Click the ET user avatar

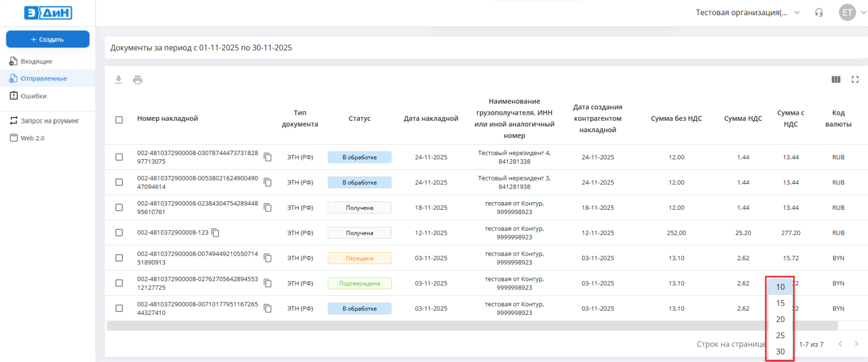[847, 12]
